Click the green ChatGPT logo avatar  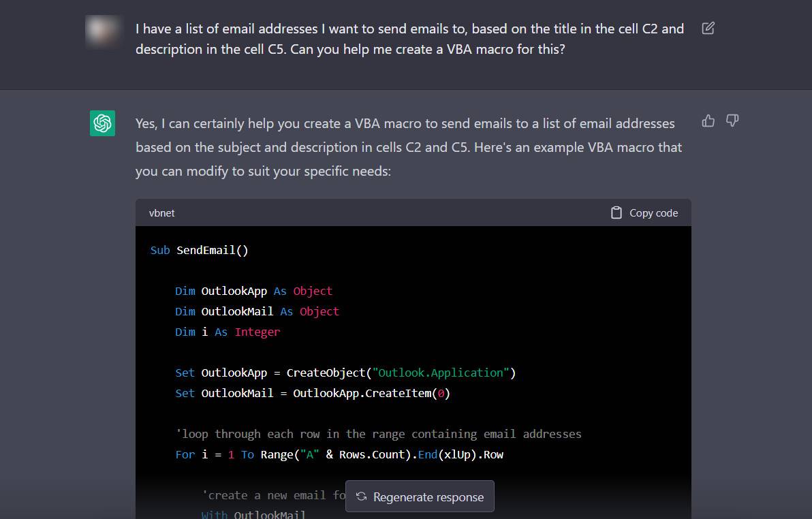(x=102, y=123)
